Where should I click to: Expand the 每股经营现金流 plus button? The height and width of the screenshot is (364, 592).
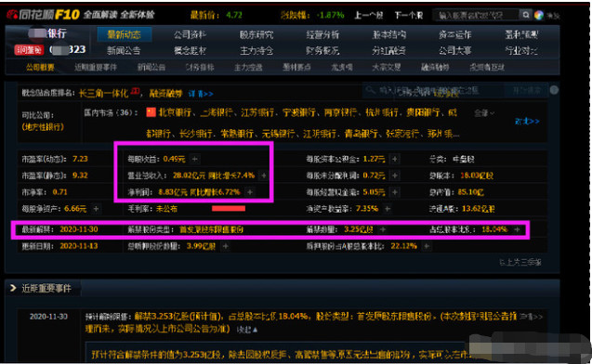394,192
